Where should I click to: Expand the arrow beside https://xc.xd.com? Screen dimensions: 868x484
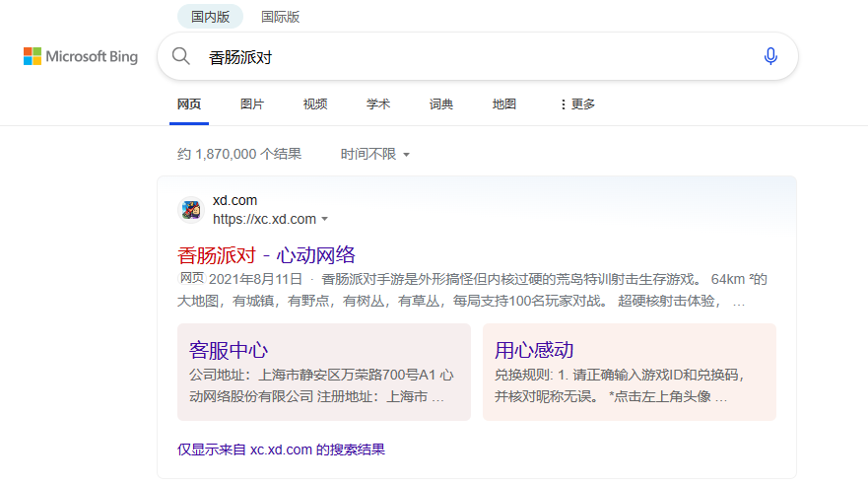click(x=325, y=219)
